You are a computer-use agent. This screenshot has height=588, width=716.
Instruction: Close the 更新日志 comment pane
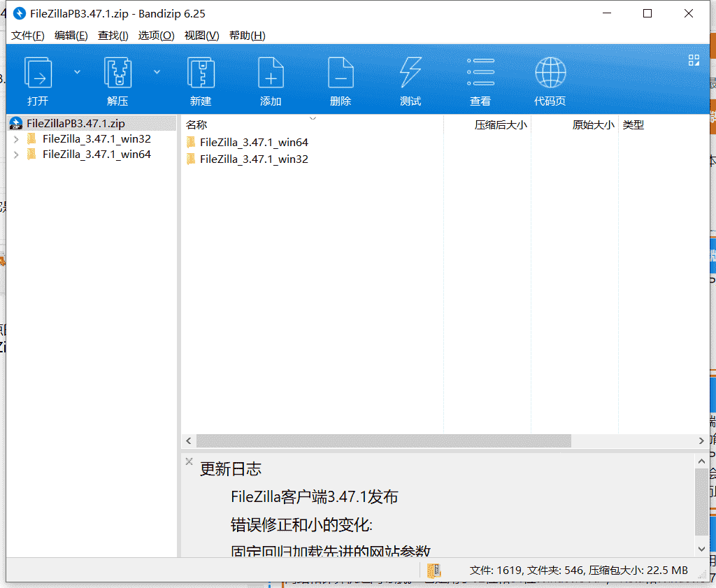coord(189,461)
